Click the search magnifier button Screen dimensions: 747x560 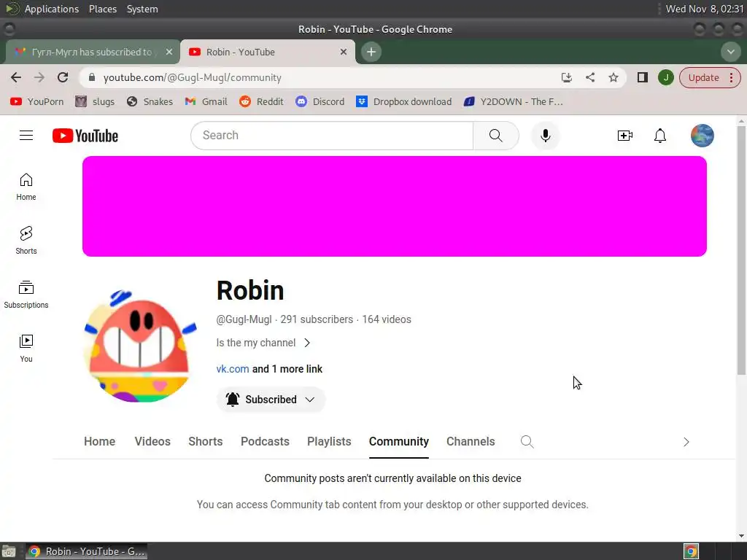(496, 136)
